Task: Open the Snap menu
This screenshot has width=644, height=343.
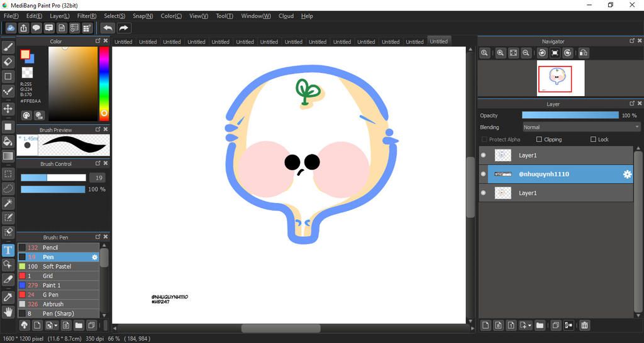Action: (143, 16)
